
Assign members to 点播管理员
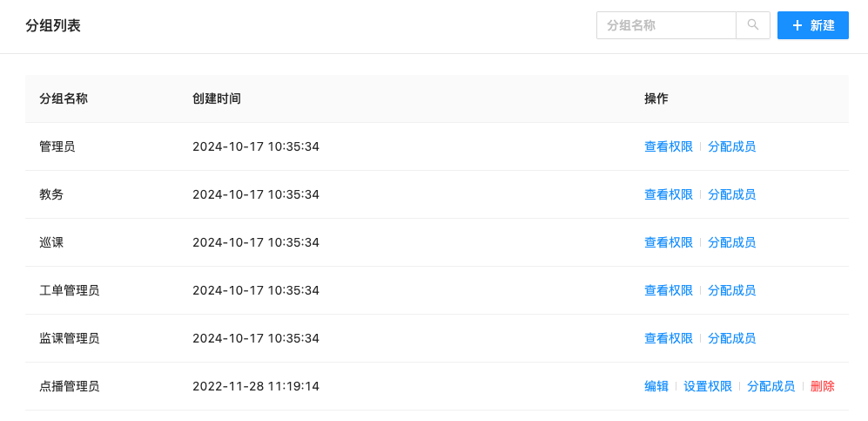[771, 386]
